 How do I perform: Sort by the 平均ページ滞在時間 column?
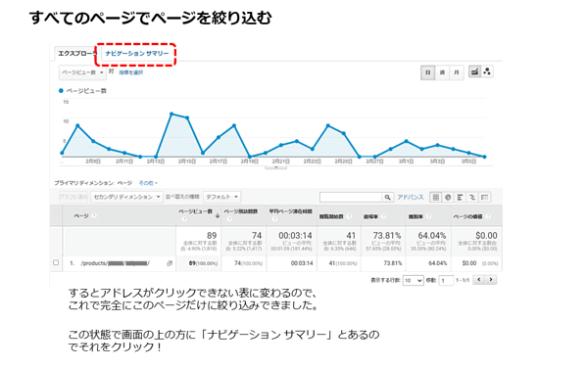(291, 211)
